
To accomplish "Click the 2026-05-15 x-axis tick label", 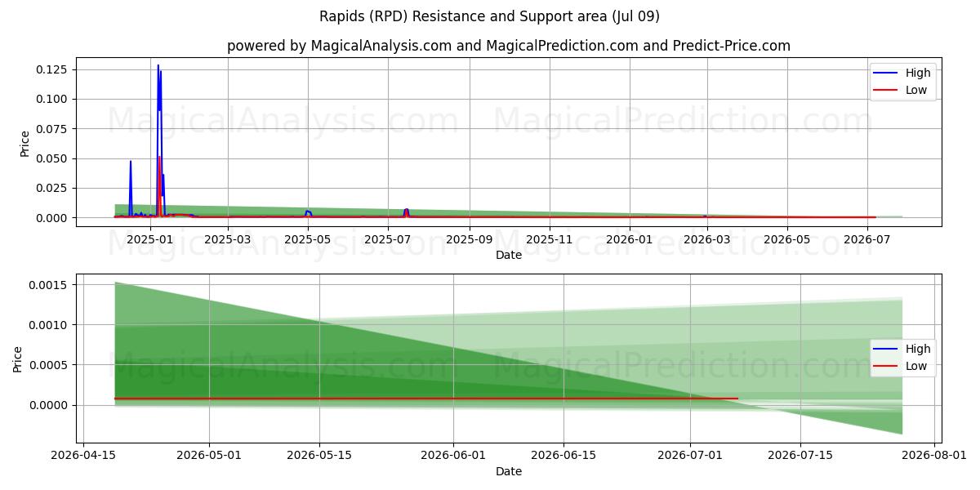I will click(x=319, y=456).
